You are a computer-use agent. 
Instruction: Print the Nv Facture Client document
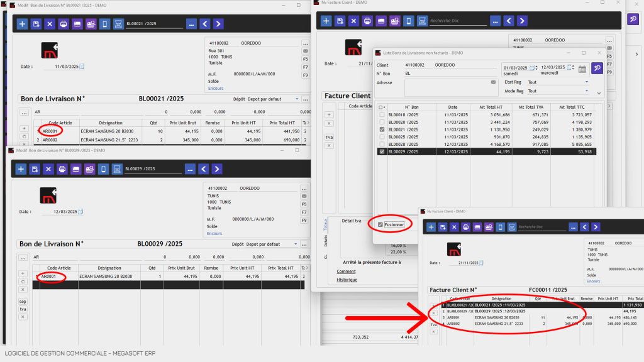[x=367, y=21]
